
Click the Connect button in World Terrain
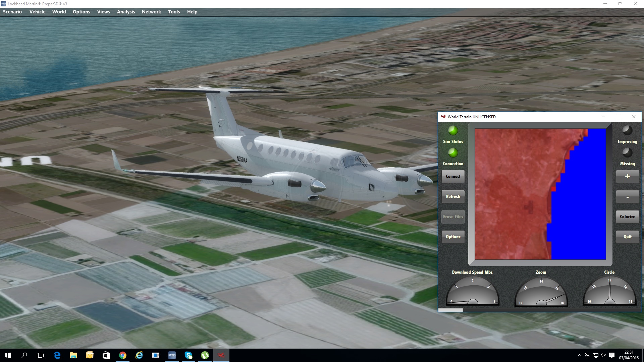coord(453,177)
